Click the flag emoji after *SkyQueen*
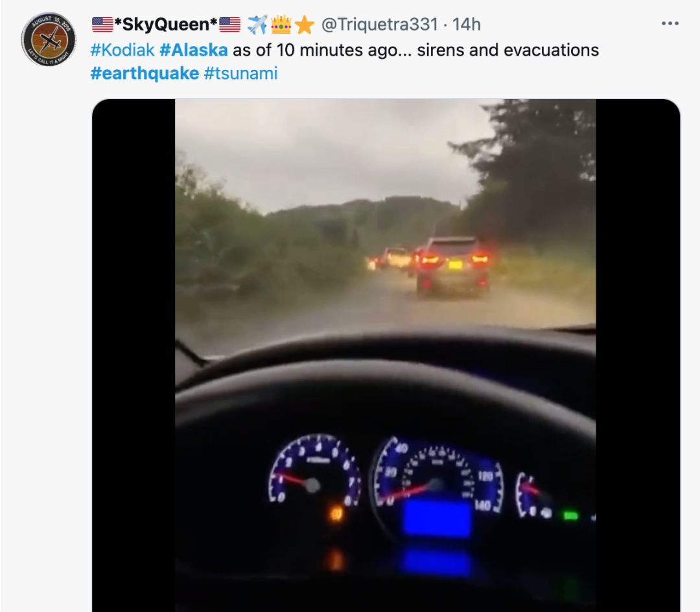Image resolution: width=700 pixels, height=612 pixels. [230, 25]
